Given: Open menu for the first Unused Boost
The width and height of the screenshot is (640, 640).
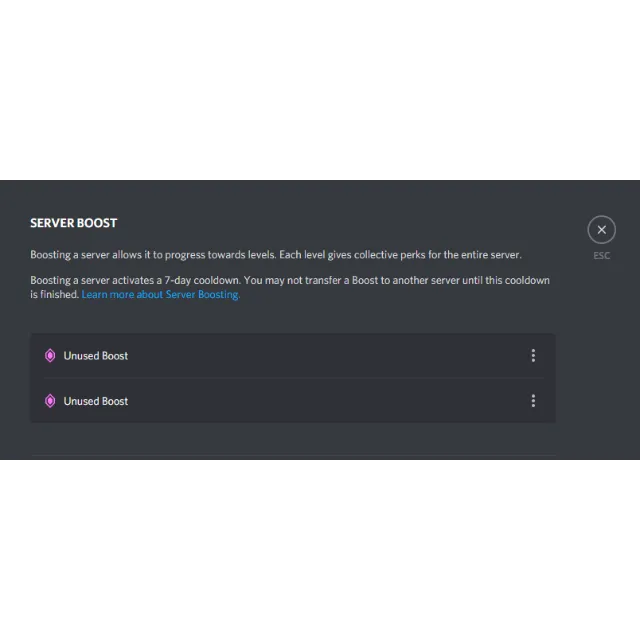Looking at the screenshot, I should (x=533, y=356).
